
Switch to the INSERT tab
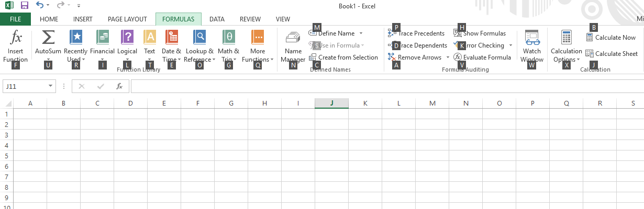click(83, 19)
